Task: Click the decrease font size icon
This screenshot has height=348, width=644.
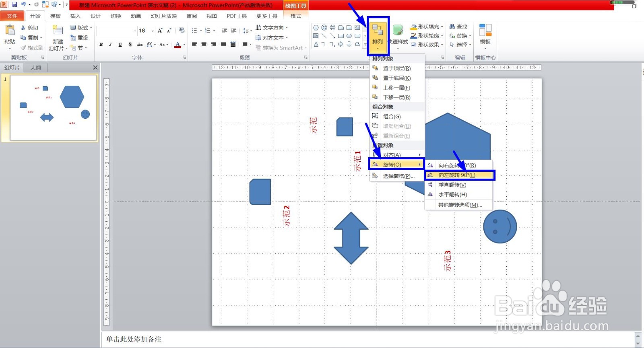Action: [x=169, y=31]
